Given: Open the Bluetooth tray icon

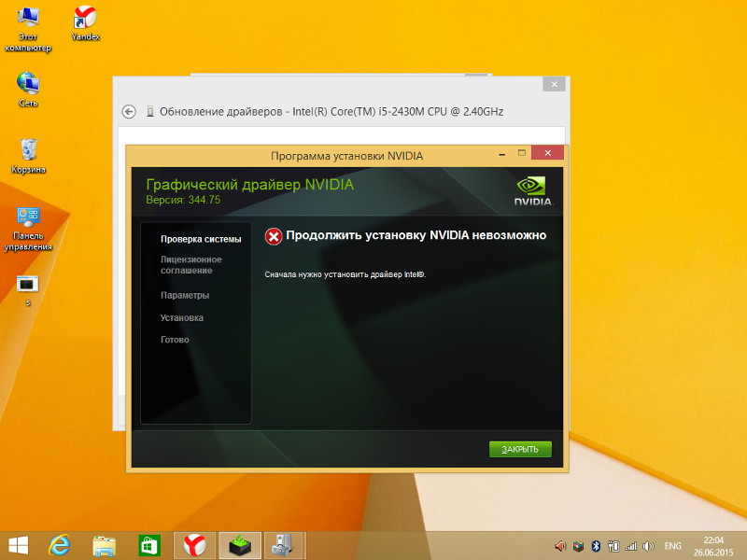Looking at the screenshot, I should click(596, 546).
